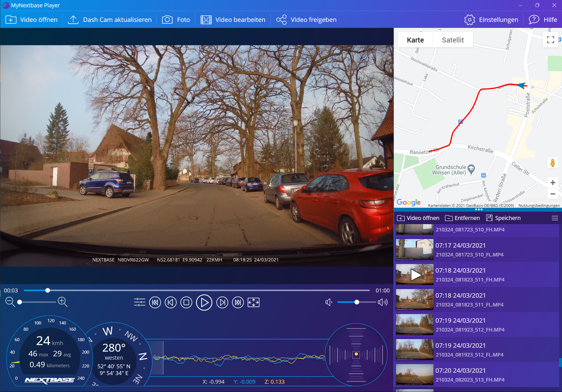Expand map to fullscreen
This screenshot has width=562, height=392.
coord(550,40)
